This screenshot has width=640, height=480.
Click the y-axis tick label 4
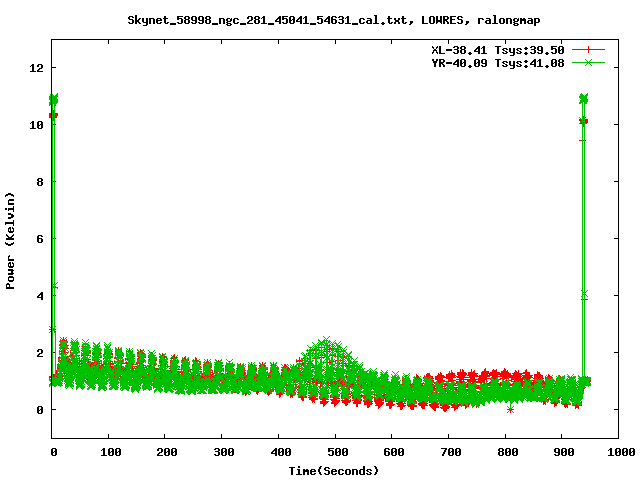tap(40, 296)
